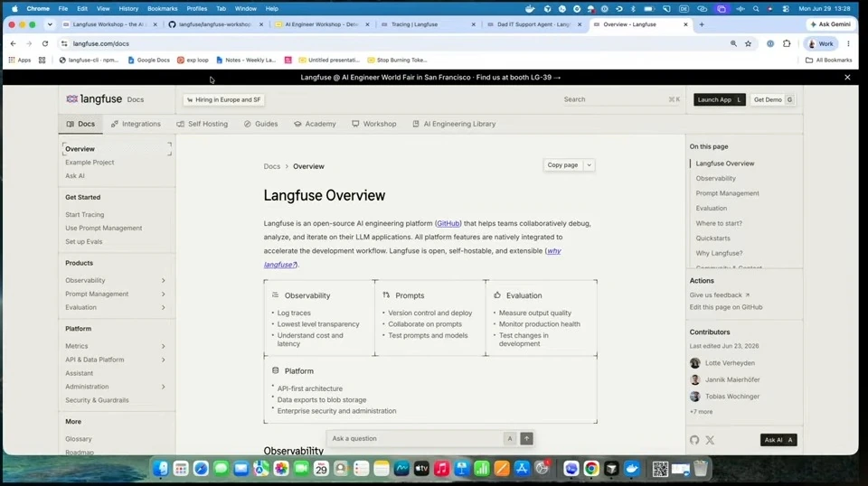This screenshot has height=486, width=868.
Task: Open Launchpad from the dock
Action: [x=181, y=469]
